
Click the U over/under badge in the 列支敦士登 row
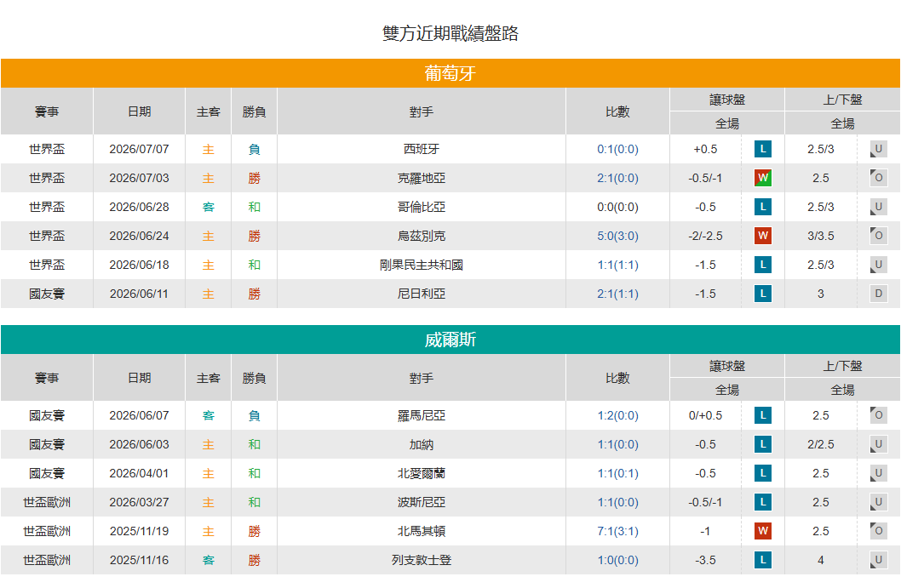coord(878,561)
